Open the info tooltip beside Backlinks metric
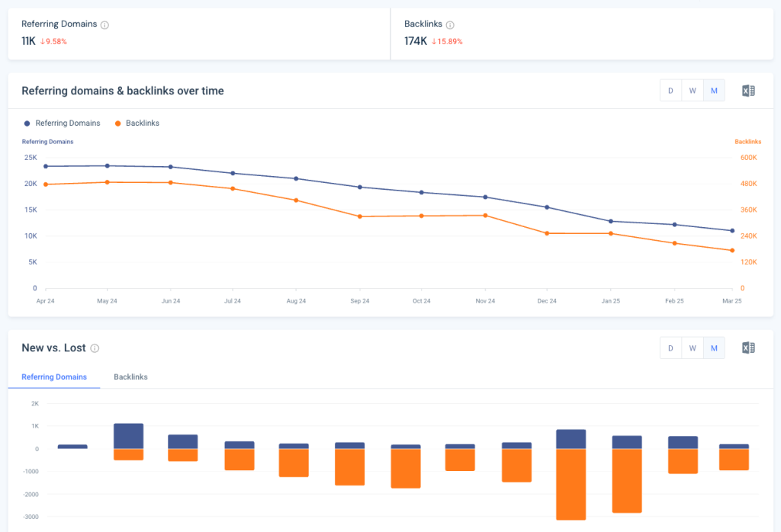Image resolution: width=781 pixels, height=532 pixels. pyautogui.click(x=450, y=24)
